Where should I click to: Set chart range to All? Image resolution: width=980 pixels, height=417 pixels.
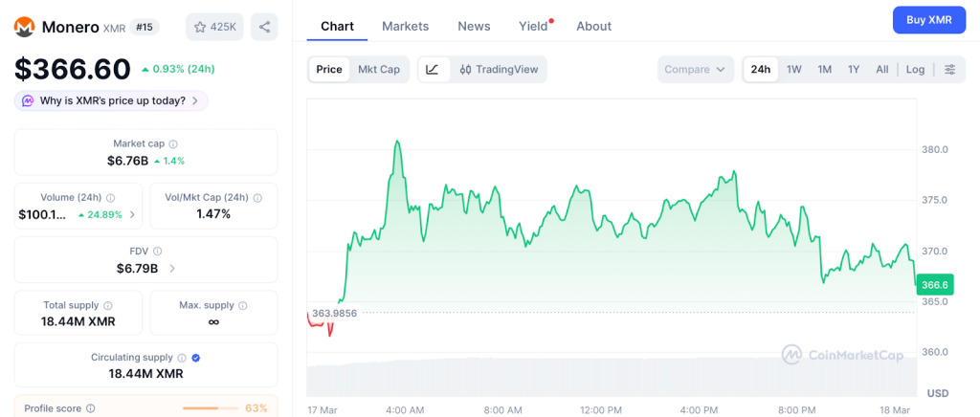[881, 69]
